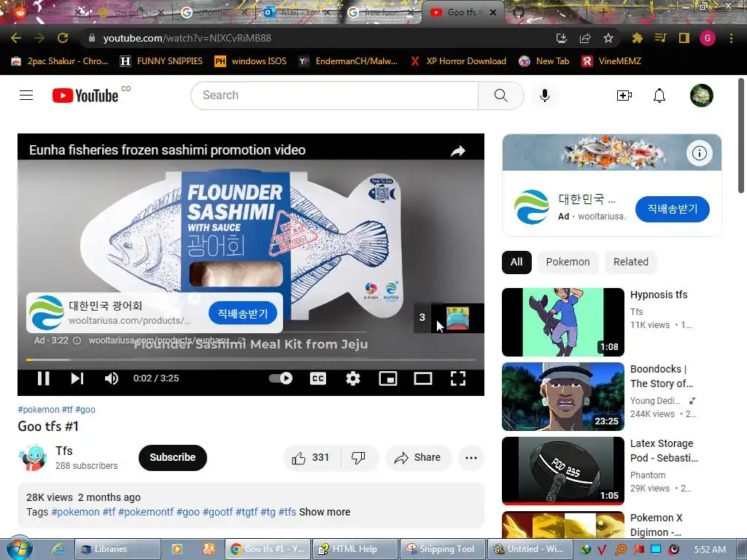The height and width of the screenshot is (560, 747).
Task: Open the VineMEMZ bookmark
Action: tap(612, 61)
